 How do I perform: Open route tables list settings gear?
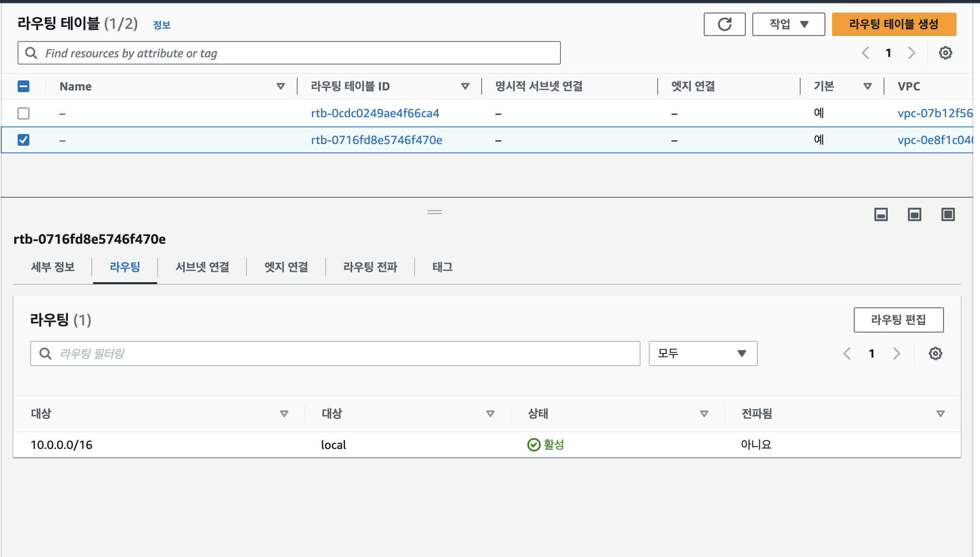click(x=945, y=53)
